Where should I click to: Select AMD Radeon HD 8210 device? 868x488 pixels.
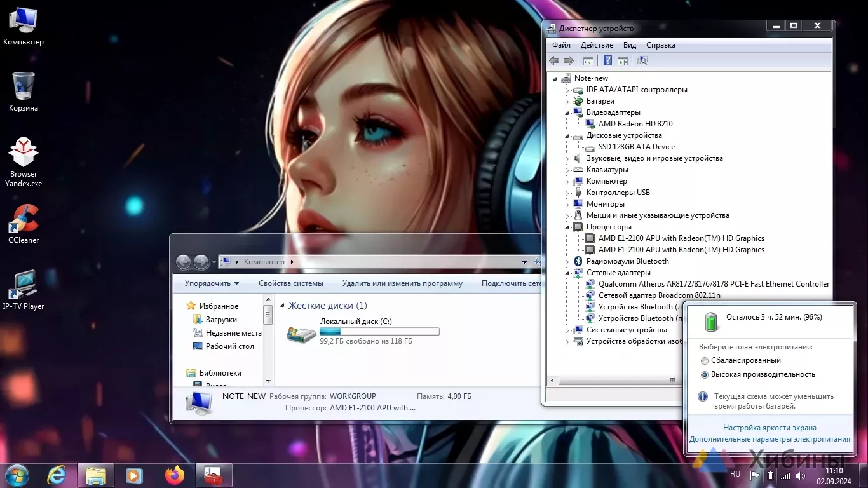coord(635,124)
